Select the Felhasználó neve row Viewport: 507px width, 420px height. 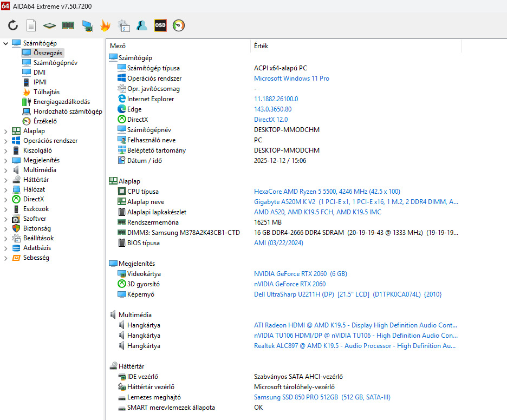[284, 140]
